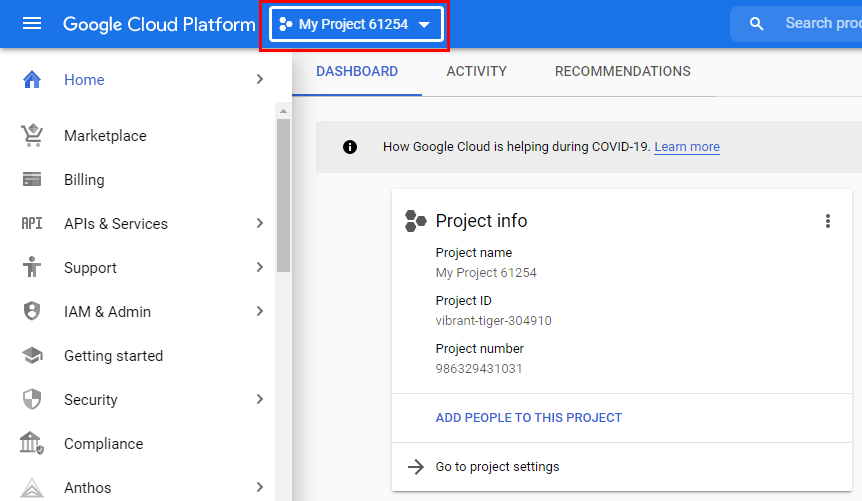This screenshot has height=501, width=862.
Task: Open the My Project 61254 project selector
Action: click(356, 24)
